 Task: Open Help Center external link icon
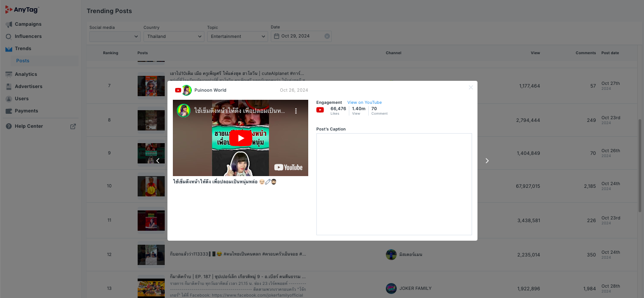[x=73, y=126]
